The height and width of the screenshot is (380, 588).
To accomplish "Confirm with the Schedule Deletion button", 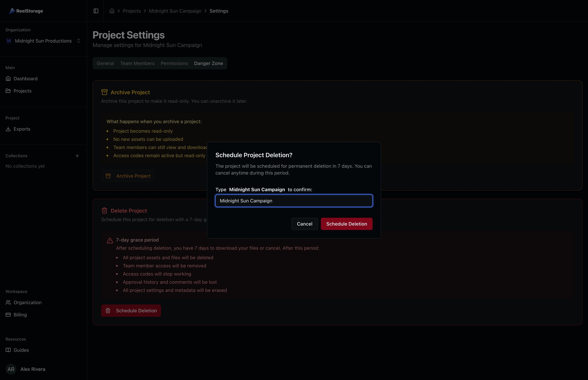I will pos(346,224).
